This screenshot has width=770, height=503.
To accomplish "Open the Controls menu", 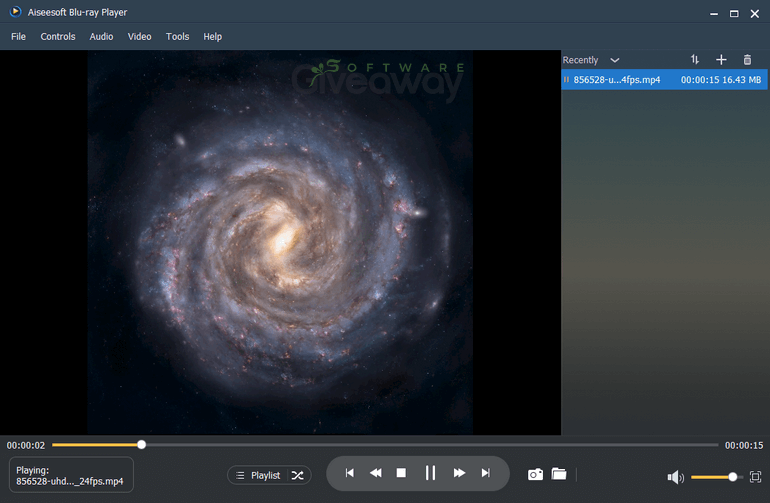I will pos(58,36).
